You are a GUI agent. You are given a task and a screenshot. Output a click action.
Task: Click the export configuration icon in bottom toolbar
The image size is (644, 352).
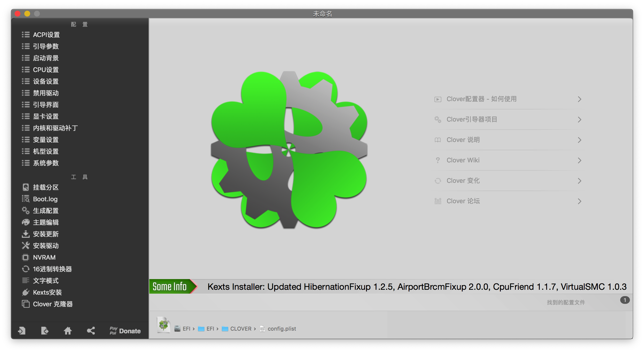point(45,331)
